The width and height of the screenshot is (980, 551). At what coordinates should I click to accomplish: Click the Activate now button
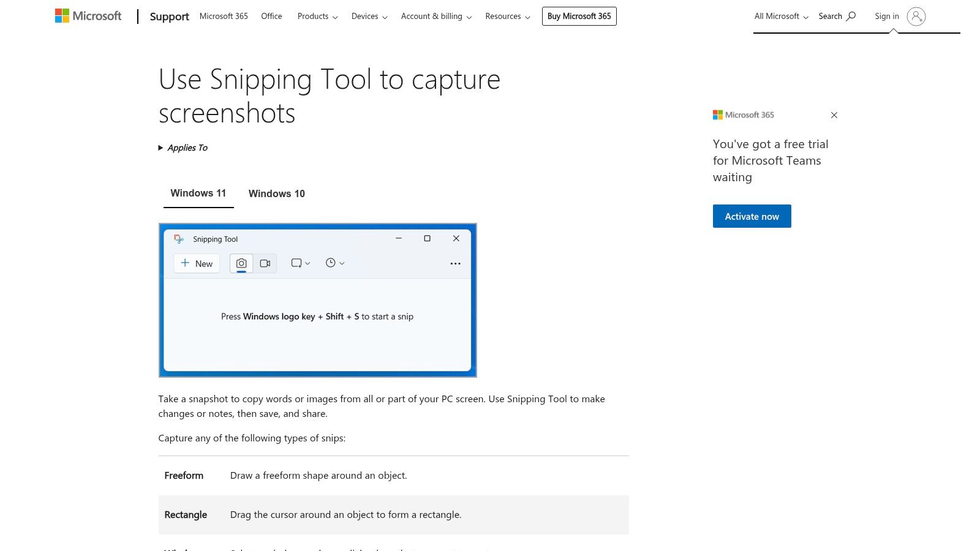coord(752,216)
